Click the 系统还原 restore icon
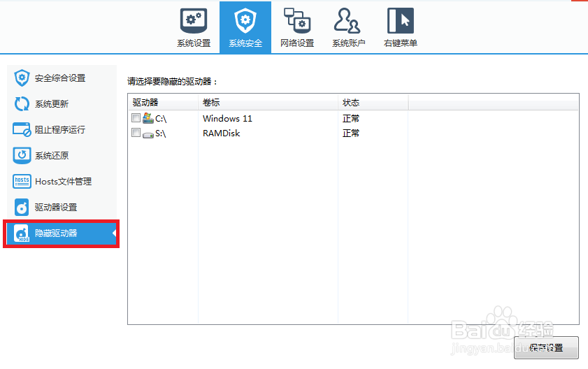This screenshot has height=369, width=588. pos(22,155)
